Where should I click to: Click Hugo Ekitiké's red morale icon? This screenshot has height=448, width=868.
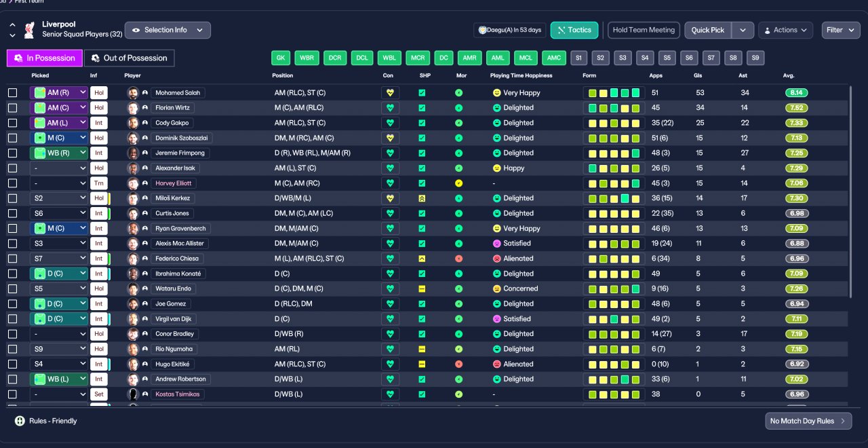point(459,364)
